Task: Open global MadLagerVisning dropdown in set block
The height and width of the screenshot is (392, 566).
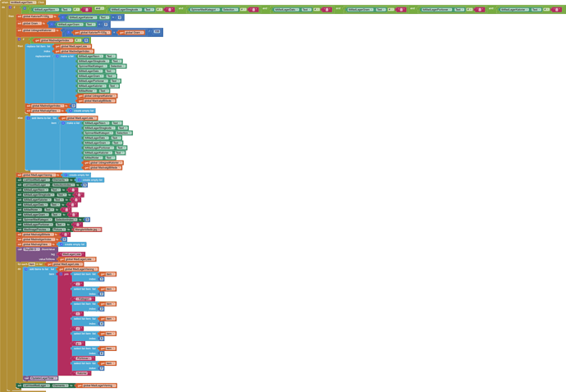Action: [39, 175]
